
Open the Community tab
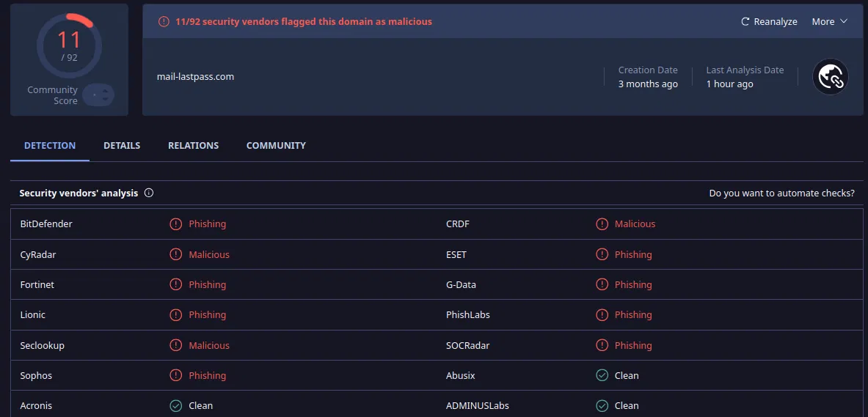coord(276,146)
